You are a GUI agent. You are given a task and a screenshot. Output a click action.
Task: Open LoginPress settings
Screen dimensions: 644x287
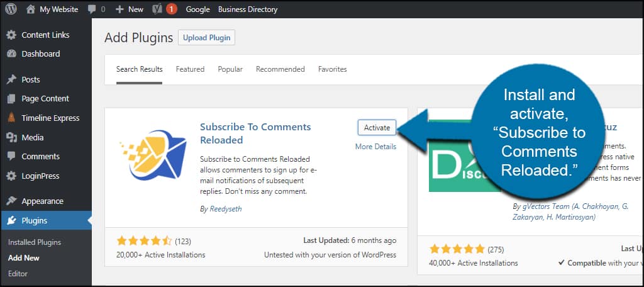[40, 176]
